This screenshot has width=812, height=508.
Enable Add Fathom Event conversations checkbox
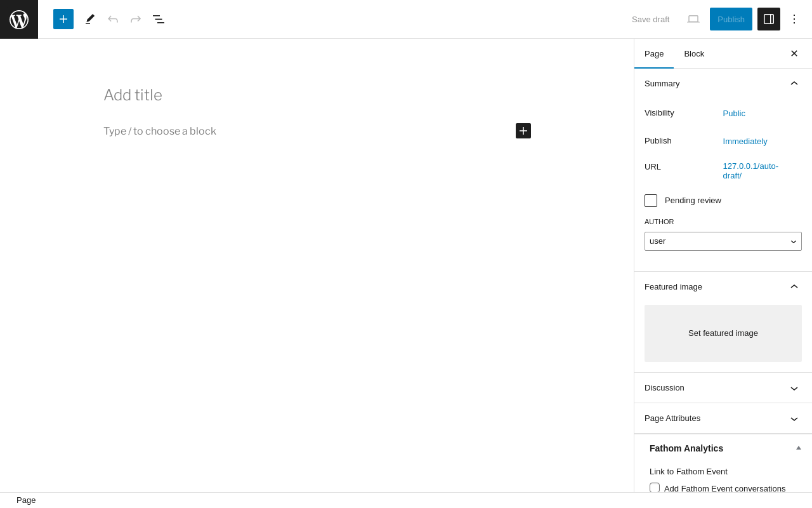[x=655, y=488]
